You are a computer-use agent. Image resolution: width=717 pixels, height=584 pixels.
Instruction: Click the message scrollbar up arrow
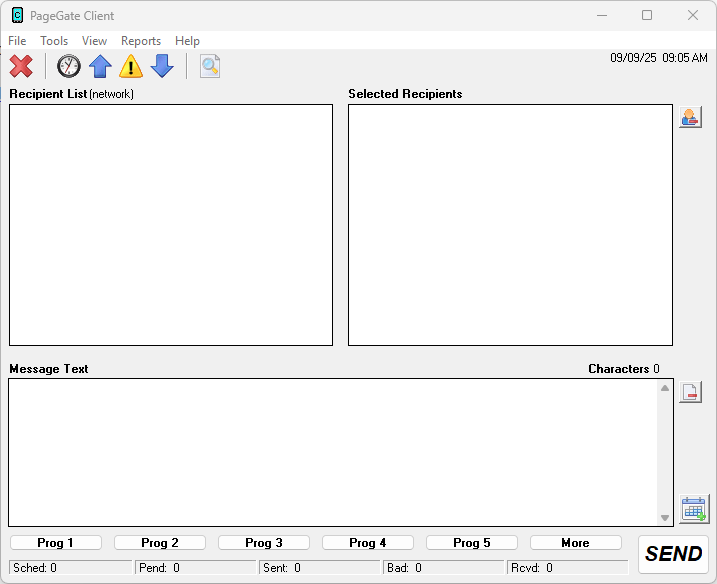point(665,388)
